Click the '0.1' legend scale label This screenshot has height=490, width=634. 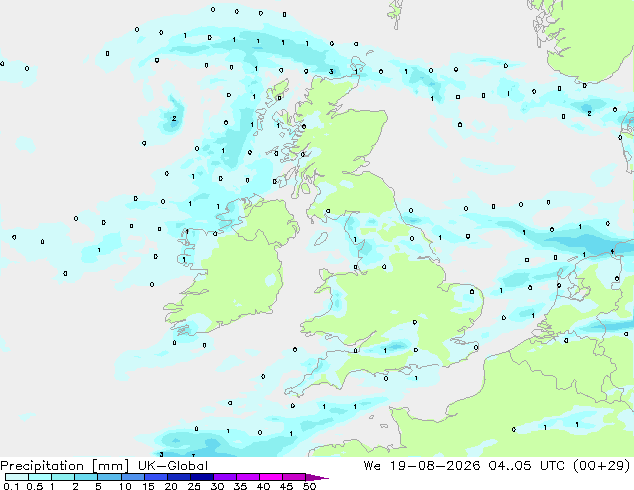click(11, 486)
